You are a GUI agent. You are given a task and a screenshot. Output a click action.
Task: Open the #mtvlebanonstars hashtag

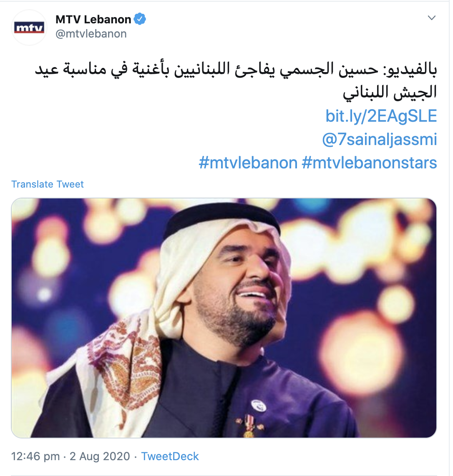click(369, 163)
